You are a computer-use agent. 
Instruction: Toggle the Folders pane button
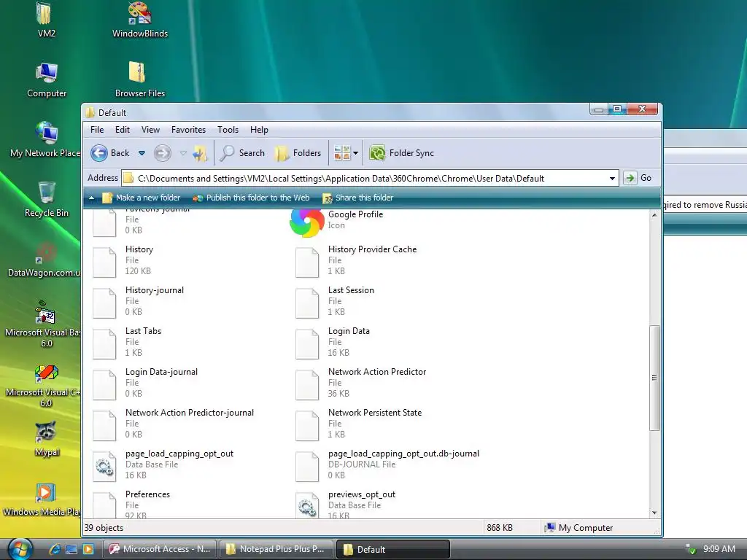pyautogui.click(x=298, y=153)
